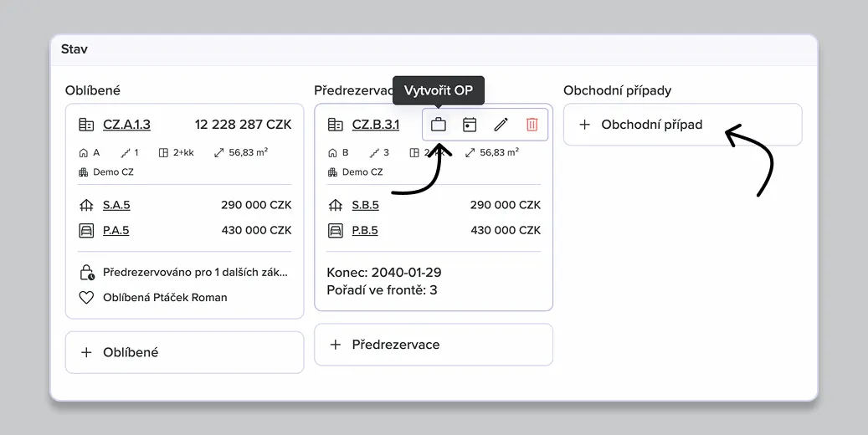Open the P.A.5 parking link
Viewport: 868px width, 435px height.
click(116, 230)
